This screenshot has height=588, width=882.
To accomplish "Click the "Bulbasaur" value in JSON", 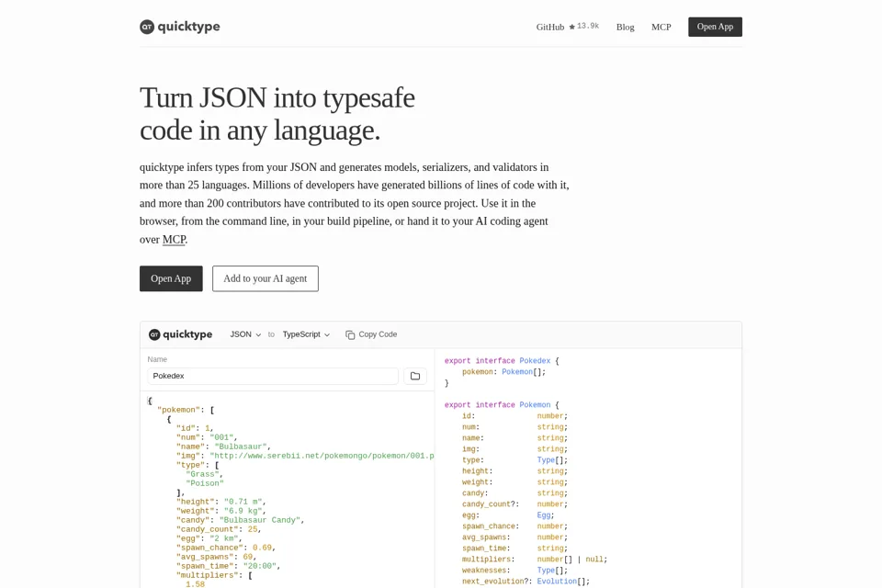I will click(241, 447).
